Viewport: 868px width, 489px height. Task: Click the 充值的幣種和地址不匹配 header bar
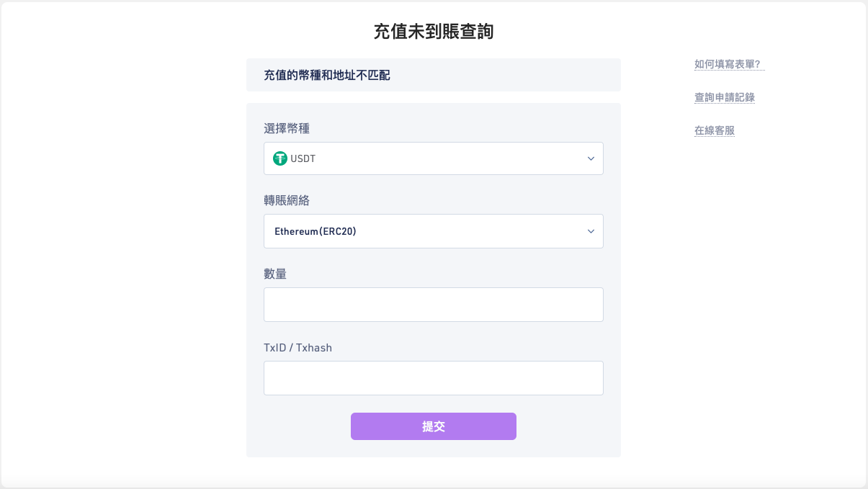(x=434, y=75)
